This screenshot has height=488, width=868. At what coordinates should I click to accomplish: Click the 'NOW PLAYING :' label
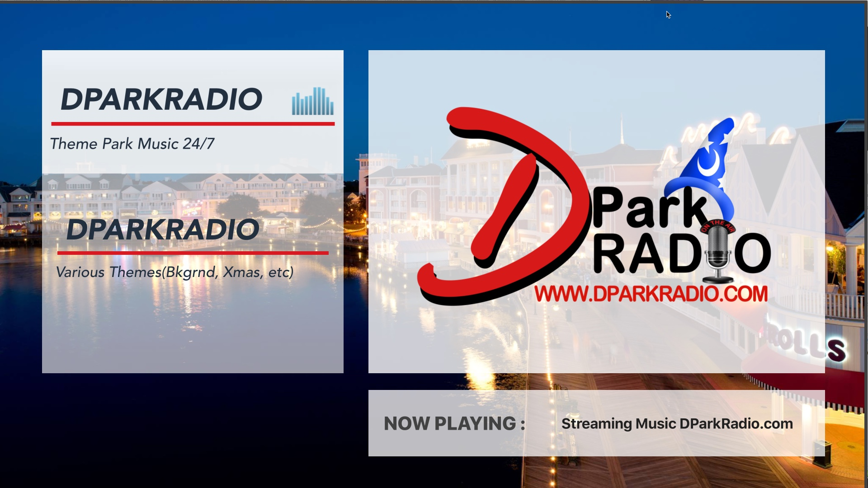pyautogui.click(x=454, y=424)
